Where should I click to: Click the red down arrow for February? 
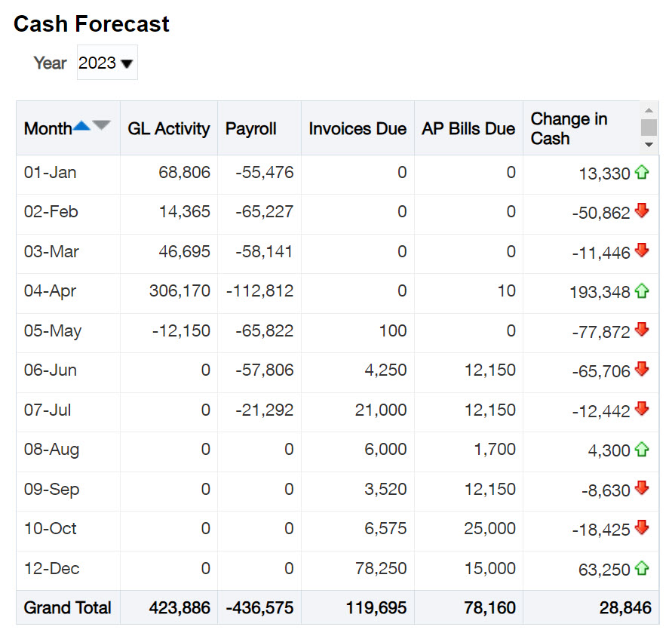[x=642, y=211]
